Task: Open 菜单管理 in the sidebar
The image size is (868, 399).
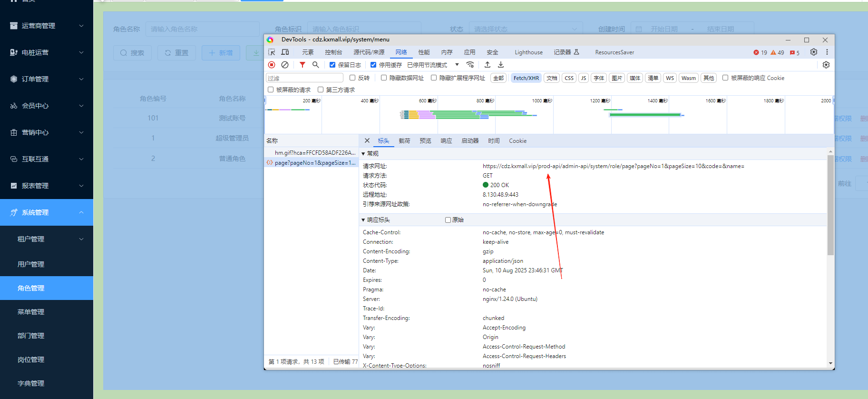Action: (x=31, y=312)
